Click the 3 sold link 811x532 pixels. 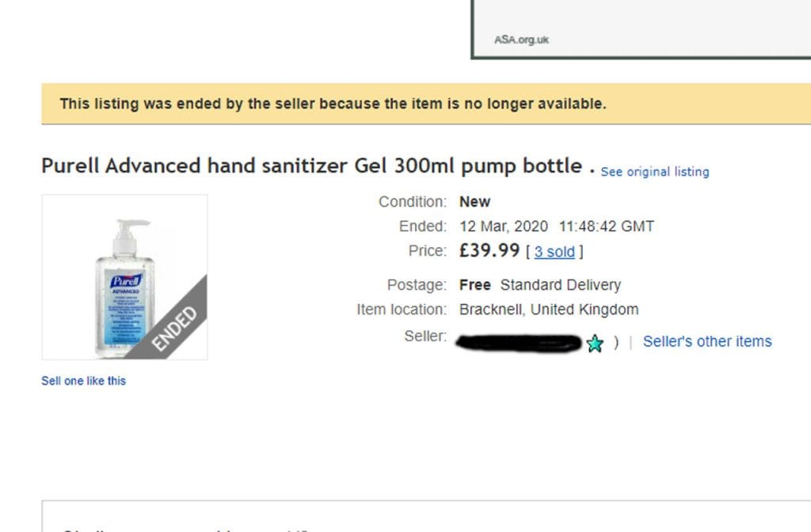coord(554,252)
